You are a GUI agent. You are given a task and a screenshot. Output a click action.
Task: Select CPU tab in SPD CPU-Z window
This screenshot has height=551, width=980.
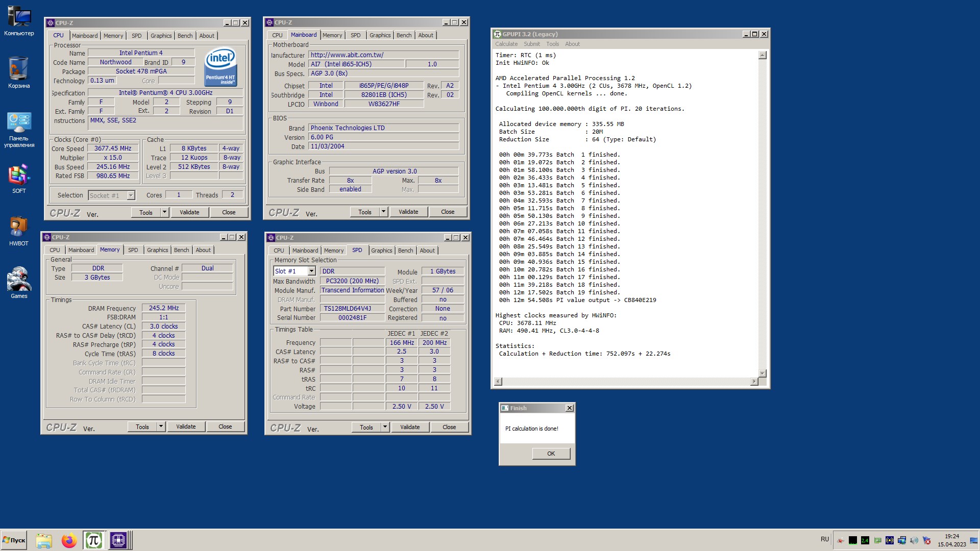pyautogui.click(x=279, y=251)
